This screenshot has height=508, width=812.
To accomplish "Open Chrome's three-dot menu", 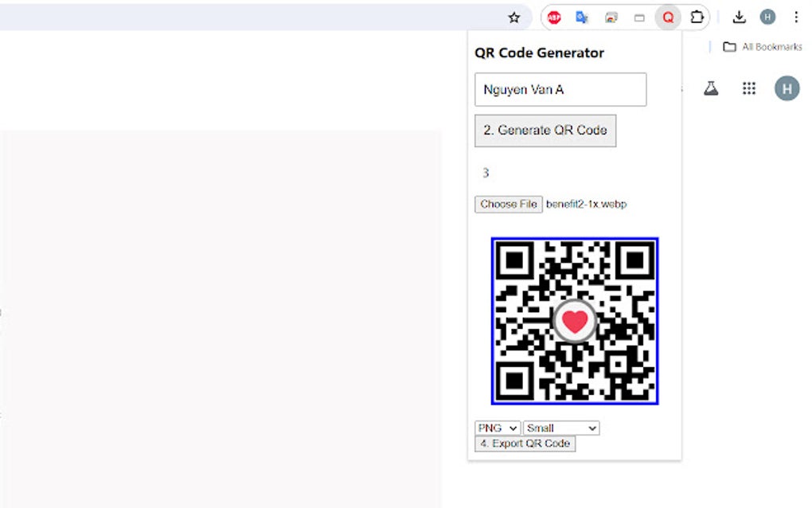I will (797, 17).
